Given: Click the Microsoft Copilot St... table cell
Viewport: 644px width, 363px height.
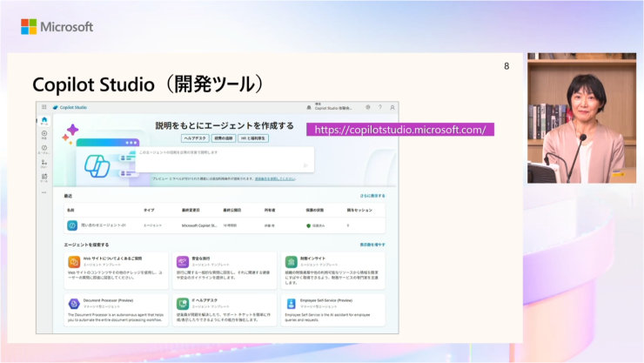Looking at the screenshot, I should (x=199, y=225).
